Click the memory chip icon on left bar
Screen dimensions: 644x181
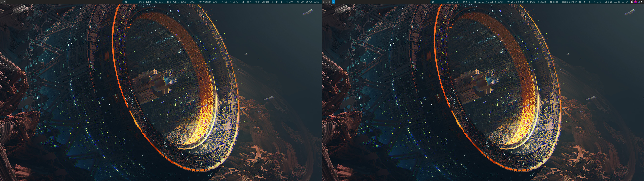pyautogui.click(x=168, y=2)
